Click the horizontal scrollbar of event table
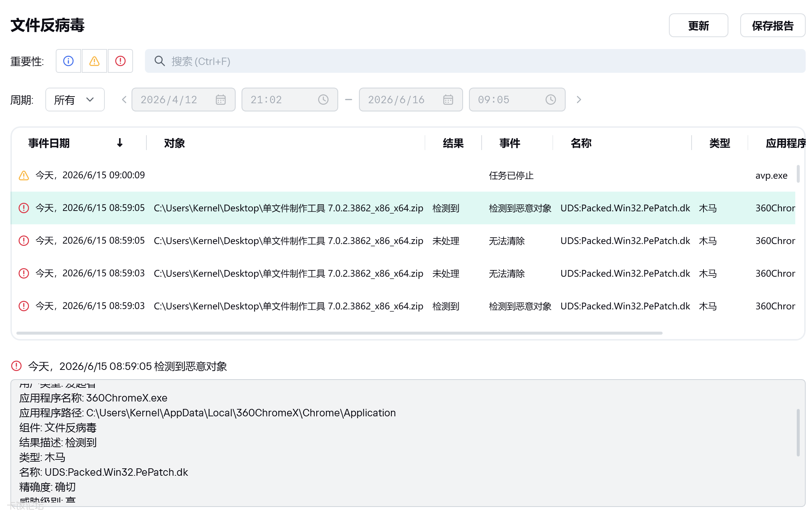The height and width of the screenshot is (514, 812). click(x=339, y=333)
